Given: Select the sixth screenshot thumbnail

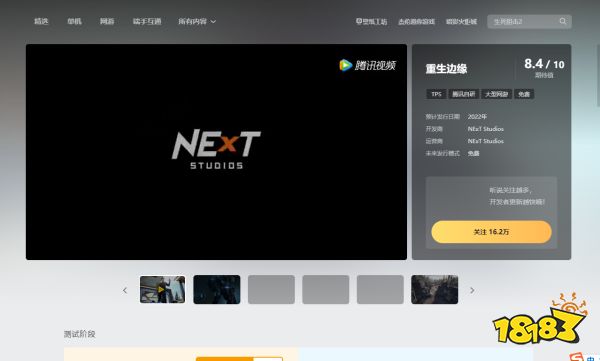Looking at the screenshot, I should (x=435, y=289).
